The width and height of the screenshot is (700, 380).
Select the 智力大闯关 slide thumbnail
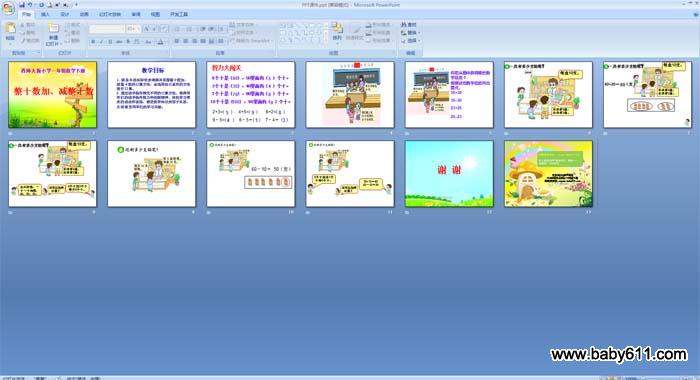(x=250, y=95)
